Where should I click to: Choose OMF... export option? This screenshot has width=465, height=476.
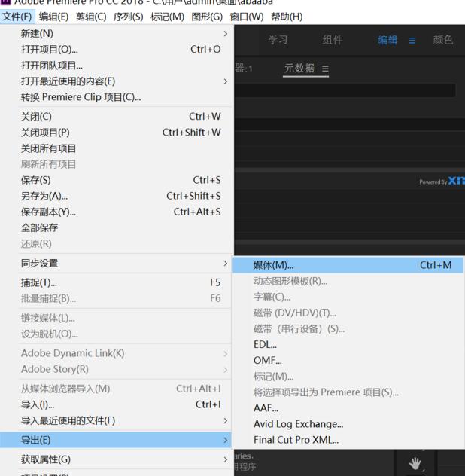(348, 360)
